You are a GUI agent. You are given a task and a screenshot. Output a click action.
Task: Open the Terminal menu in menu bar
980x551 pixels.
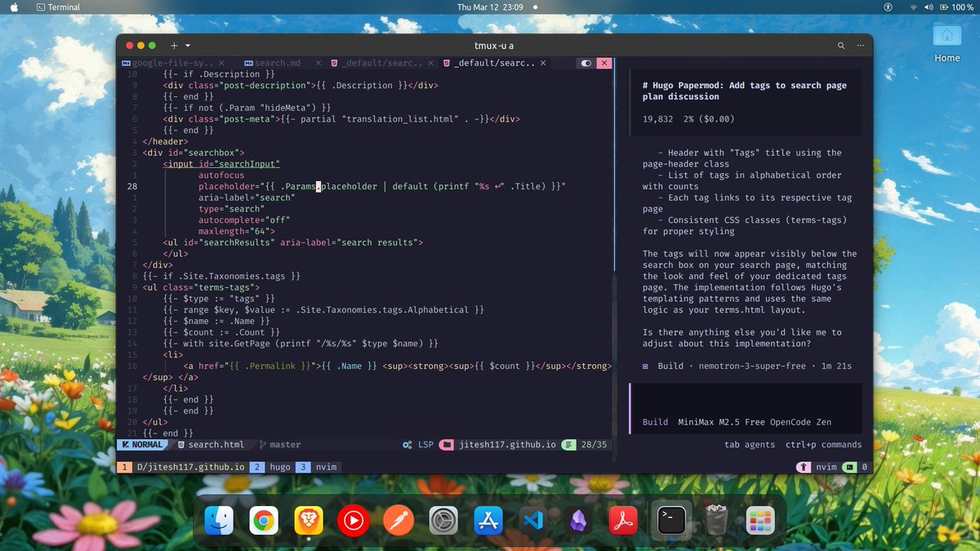click(57, 7)
